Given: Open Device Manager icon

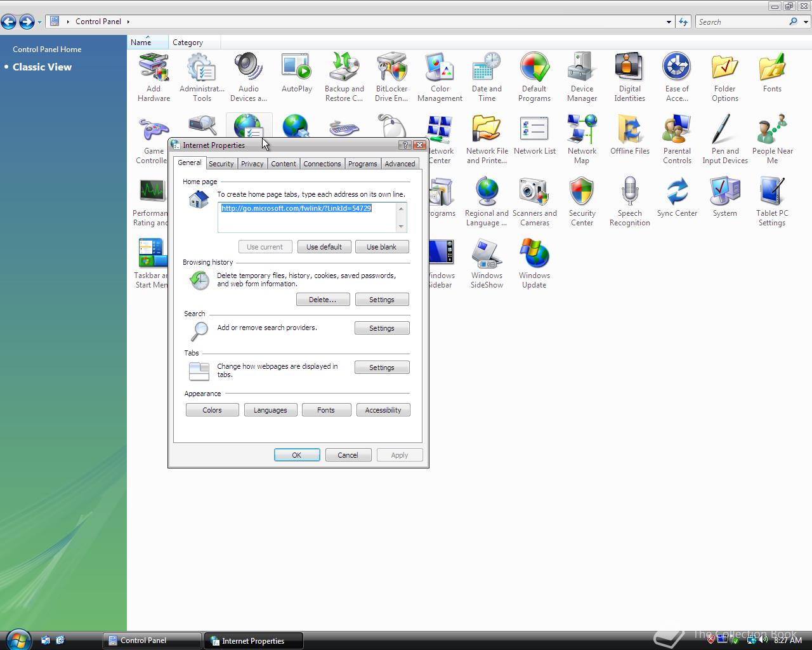Looking at the screenshot, I should (x=582, y=77).
